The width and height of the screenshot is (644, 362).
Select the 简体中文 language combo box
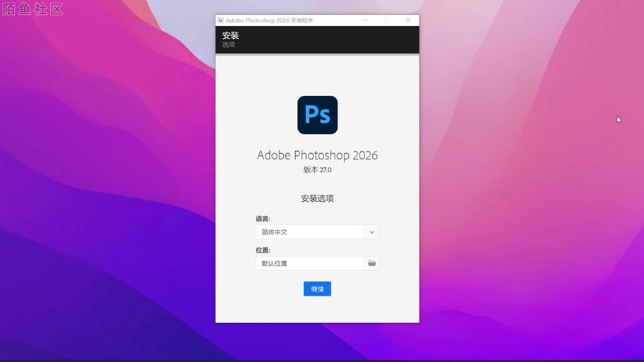[317, 232]
